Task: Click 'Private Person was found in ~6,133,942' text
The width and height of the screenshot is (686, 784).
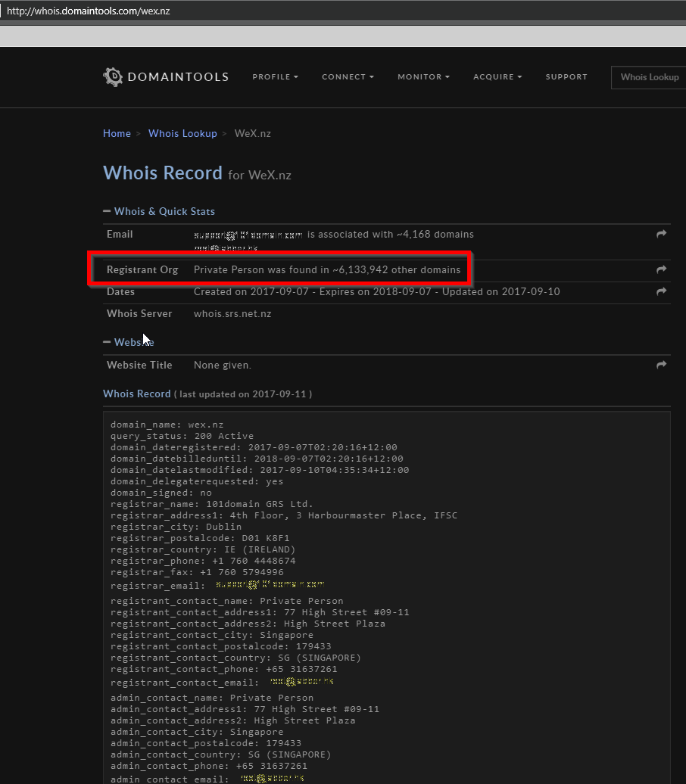Action: coord(291,269)
